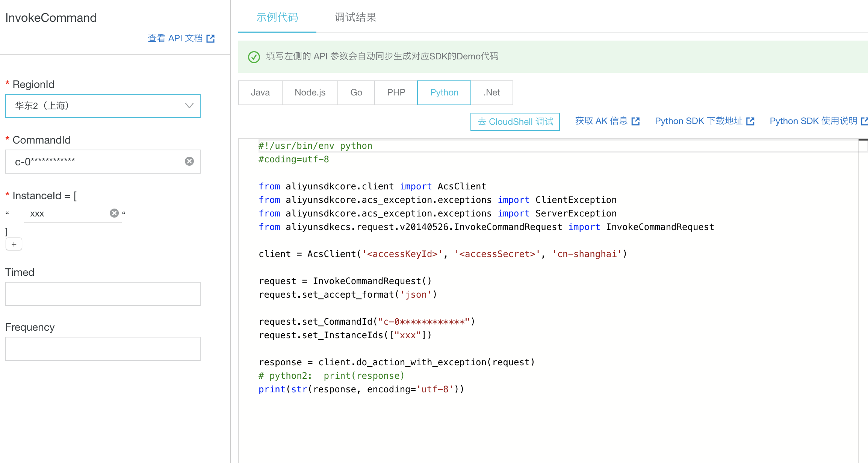The image size is (868, 463).
Task: Clear the InstanceId xxx value using X icon
Action: [x=114, y=213]
